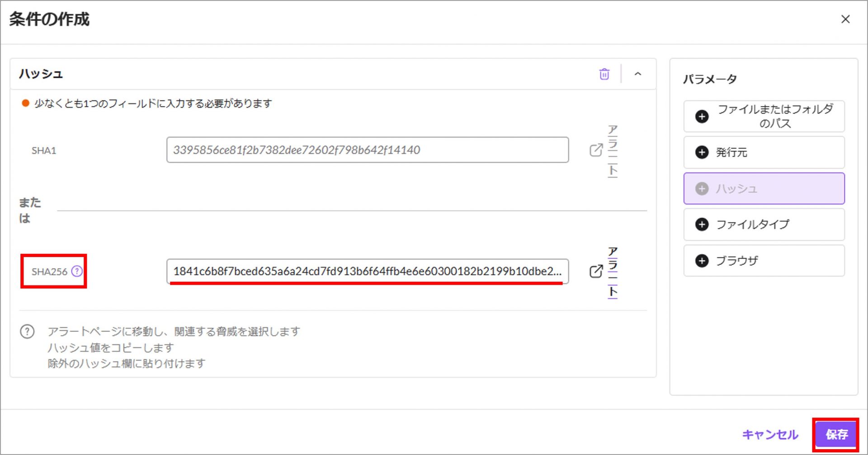Screen dimensions: 868x455
Task: Select the ハッシュ parameter item
Action: [x=764, y=188]
